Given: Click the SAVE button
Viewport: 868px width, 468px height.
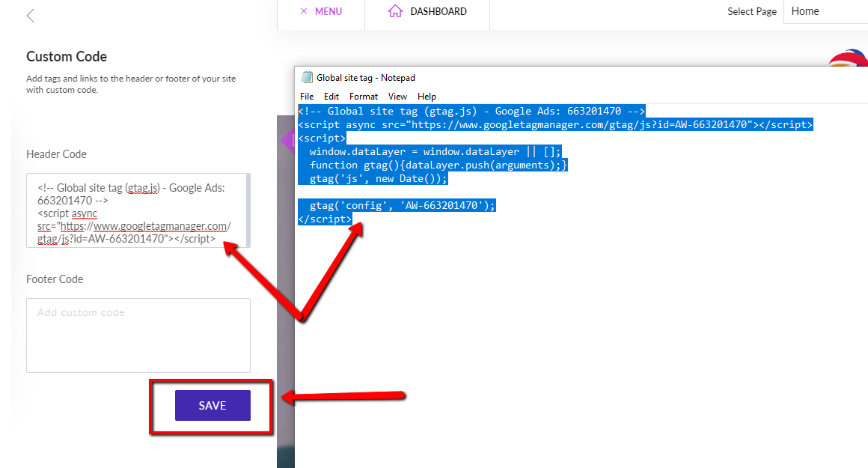Looking at the screenshot, I should point(213,405).
